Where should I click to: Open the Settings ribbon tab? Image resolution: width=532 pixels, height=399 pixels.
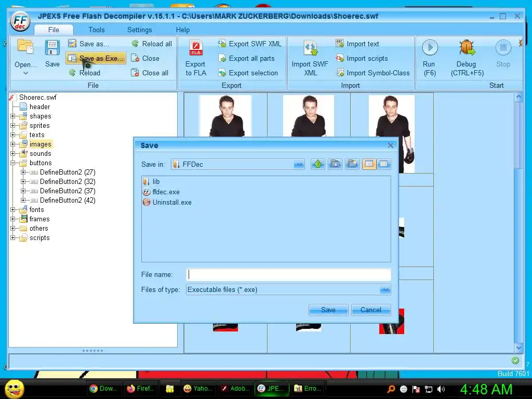click(x=139, y=30)
